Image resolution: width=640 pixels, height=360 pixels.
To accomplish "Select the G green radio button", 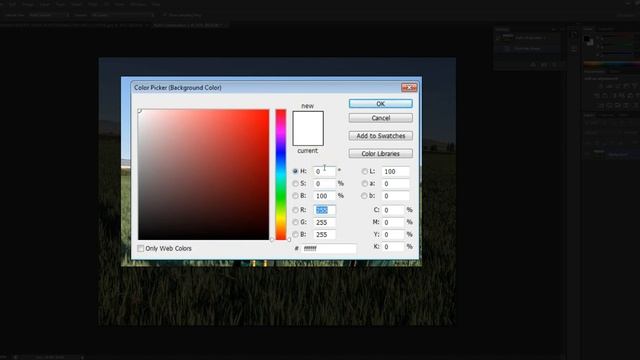I will tap(295, 222).
